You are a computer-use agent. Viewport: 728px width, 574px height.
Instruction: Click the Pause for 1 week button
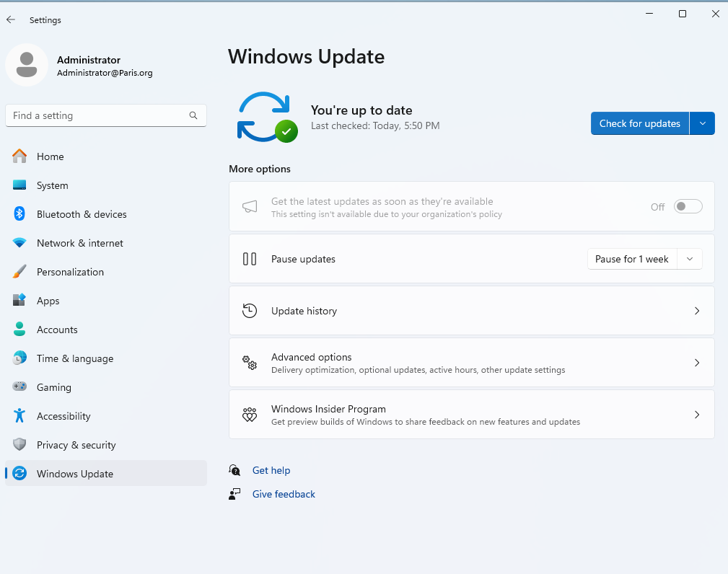coord(632,259)
